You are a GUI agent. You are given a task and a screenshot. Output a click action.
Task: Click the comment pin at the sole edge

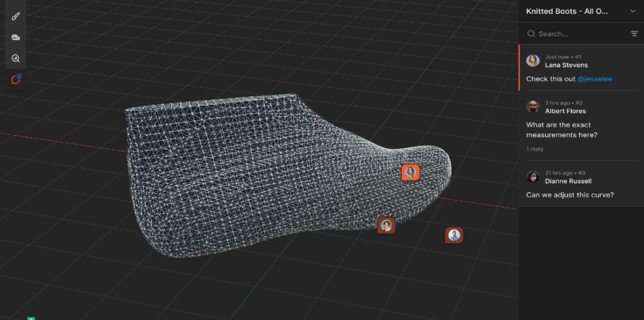tap(386, 225)
